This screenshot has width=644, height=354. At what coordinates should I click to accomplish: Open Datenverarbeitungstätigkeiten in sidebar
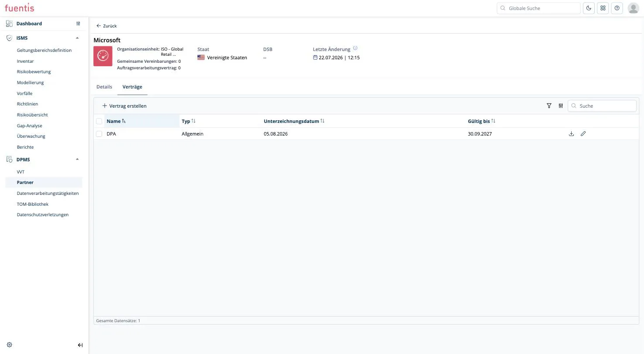(48, 193)
